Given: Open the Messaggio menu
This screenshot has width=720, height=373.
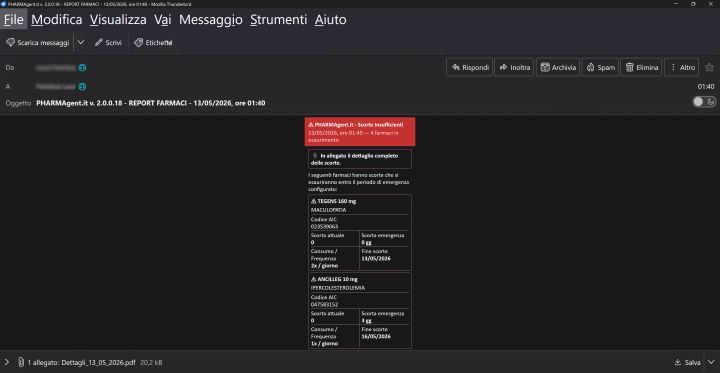Looking at the screenshot, I should [211, 19].
